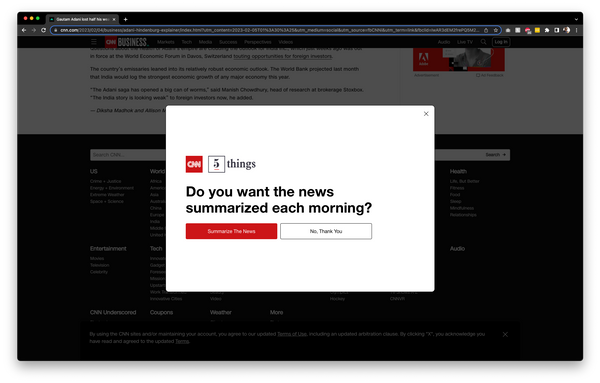This screenshot has width=600, height=383.
Task: Click the share icon in address bar
Action: pos(486,30)
